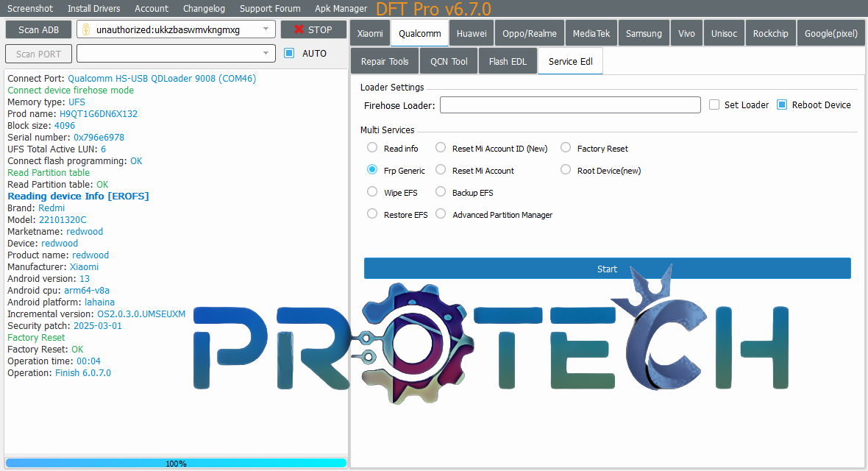Click the Android cpu arm64-v8a value
The width and height of the screenshot is (868, 471).
tap(87, 291)
